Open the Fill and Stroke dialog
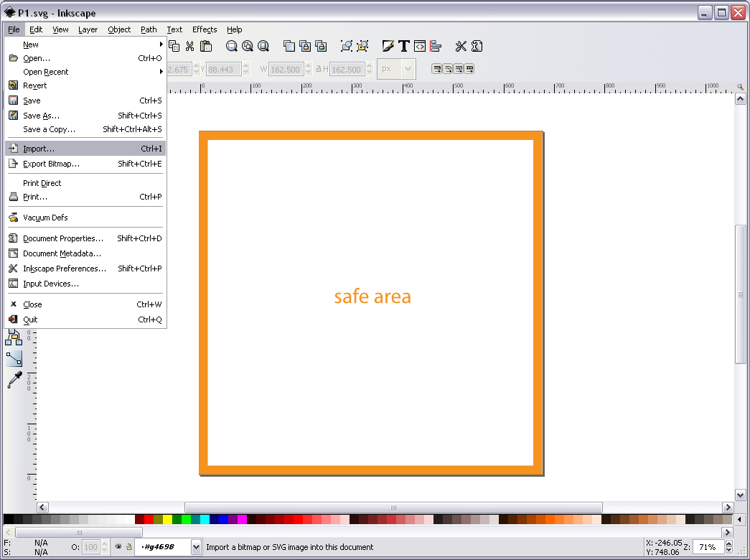Viewport: 750px width, 560px height. pyautogui.click(x=388, y=46)
